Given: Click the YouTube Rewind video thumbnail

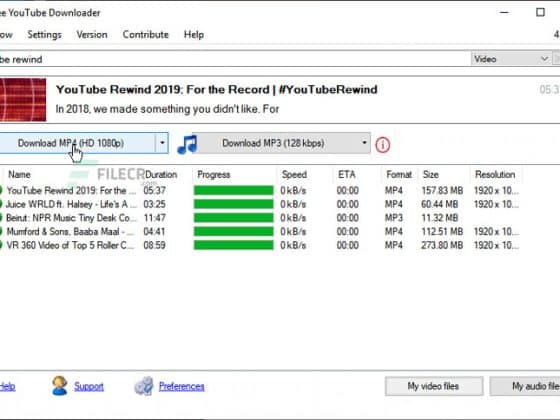Looking at the screenshot, I should point(23,100).
